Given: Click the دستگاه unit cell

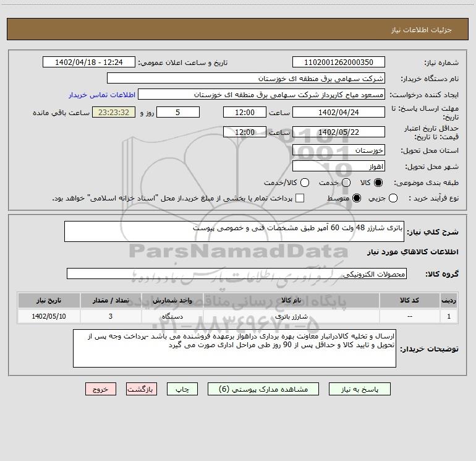Looking at the screenshot, I should click(x=172, y=316).
